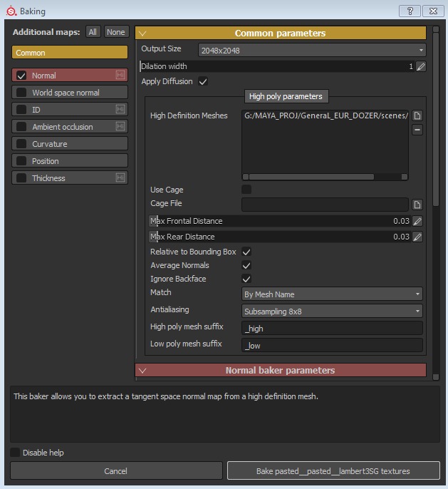This screenshot has width=448, height=489.
Task: Enable the Use Cage checkbox
Action: (246, 190)
